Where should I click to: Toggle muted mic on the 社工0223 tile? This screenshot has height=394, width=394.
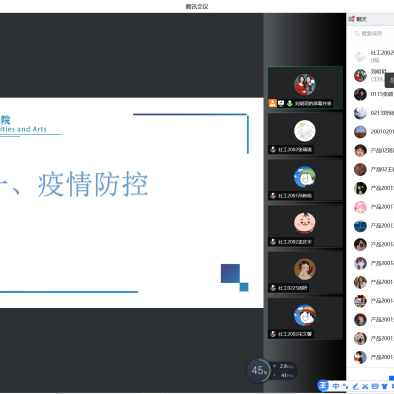273,288
